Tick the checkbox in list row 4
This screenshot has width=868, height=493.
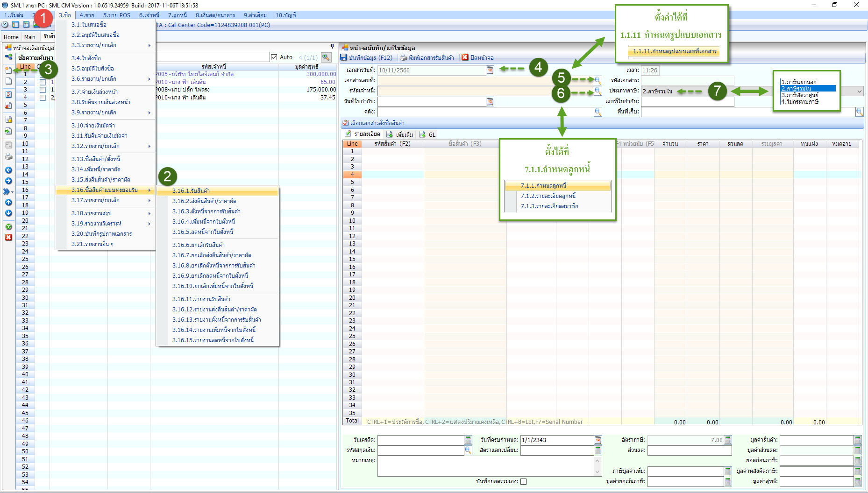pyautogui.click(x=43, y=98)
